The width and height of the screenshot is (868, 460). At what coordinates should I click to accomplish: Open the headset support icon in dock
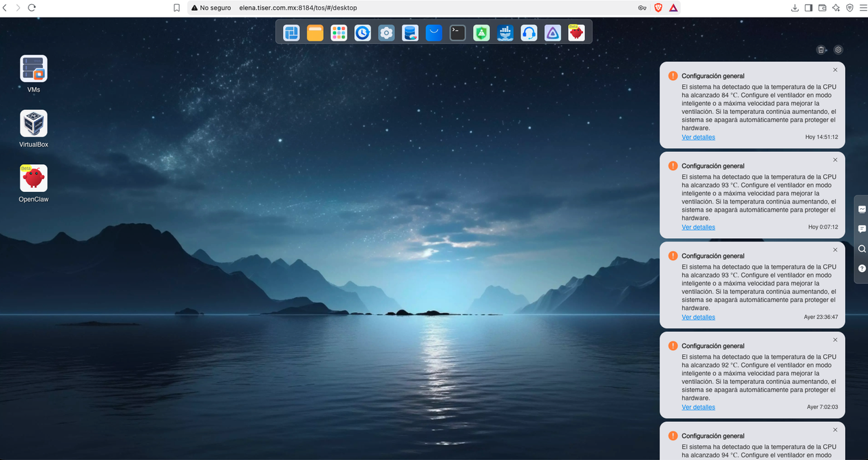(529, 33)
